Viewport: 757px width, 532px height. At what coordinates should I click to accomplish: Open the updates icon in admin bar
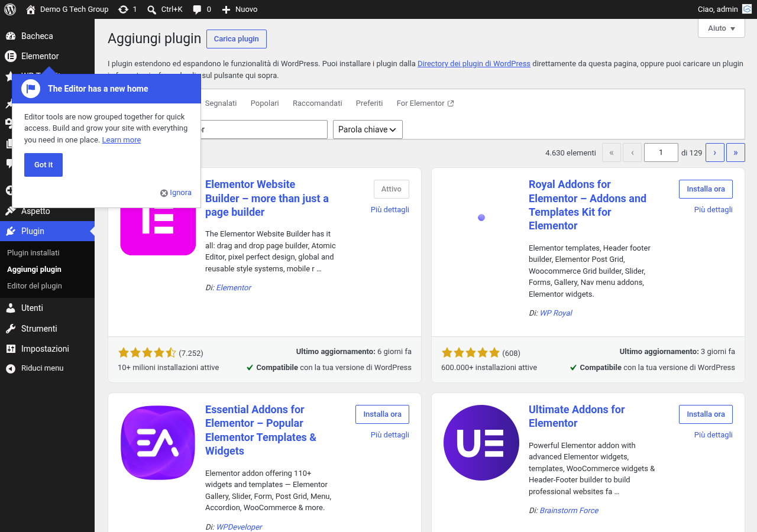pos(127,9)
